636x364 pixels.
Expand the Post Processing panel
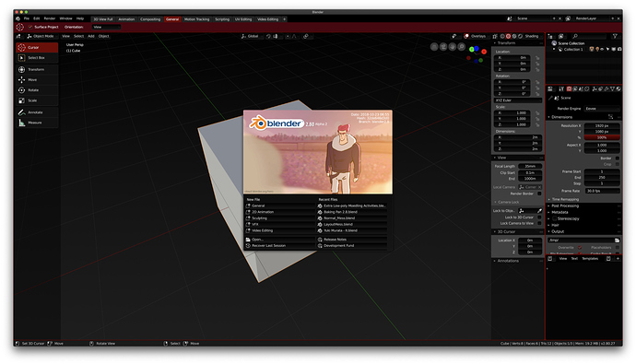[565, 205]
